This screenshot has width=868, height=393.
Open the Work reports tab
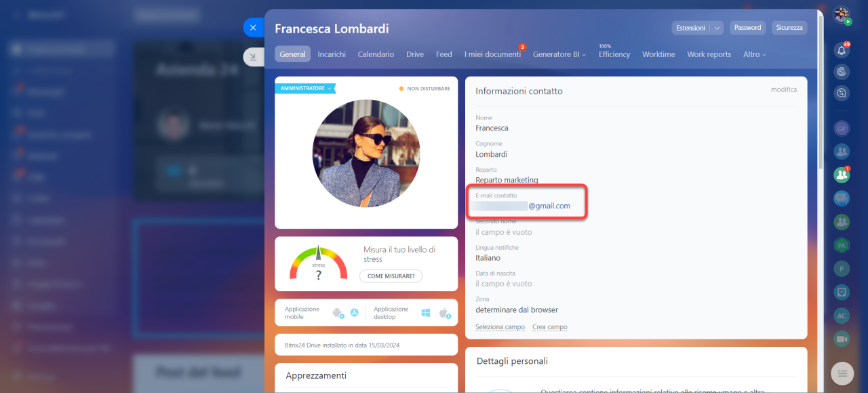709,54
